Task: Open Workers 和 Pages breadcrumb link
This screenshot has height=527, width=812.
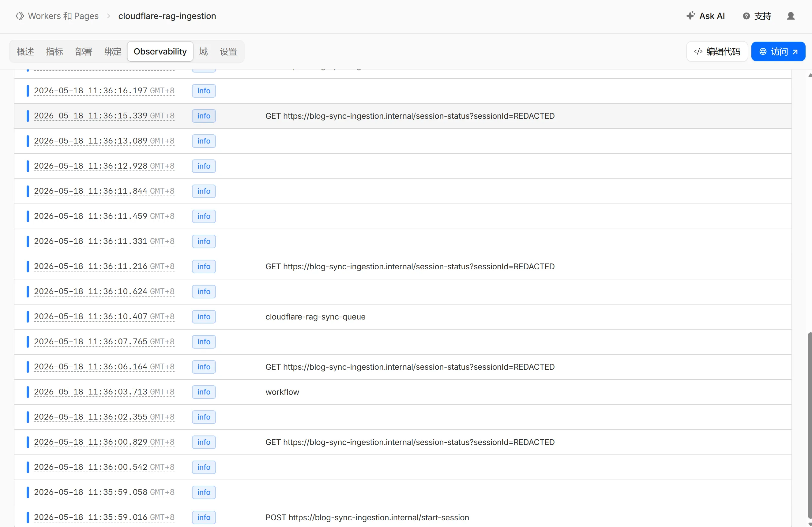Action: (63, 16)
